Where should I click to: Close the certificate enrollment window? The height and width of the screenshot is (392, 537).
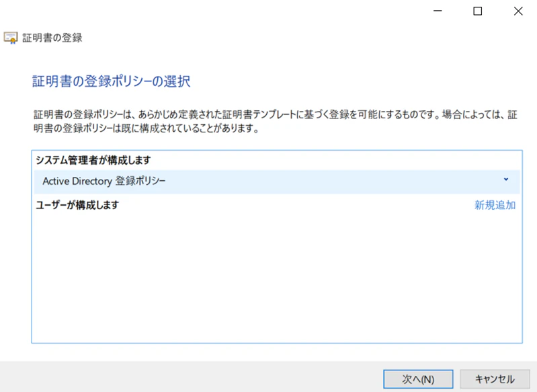[518, 11]
